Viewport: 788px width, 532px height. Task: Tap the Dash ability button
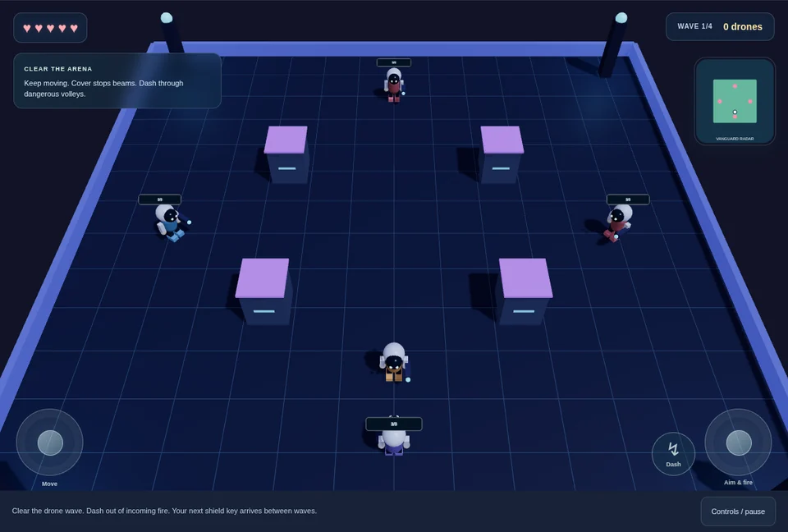click(x=673, y=453)
